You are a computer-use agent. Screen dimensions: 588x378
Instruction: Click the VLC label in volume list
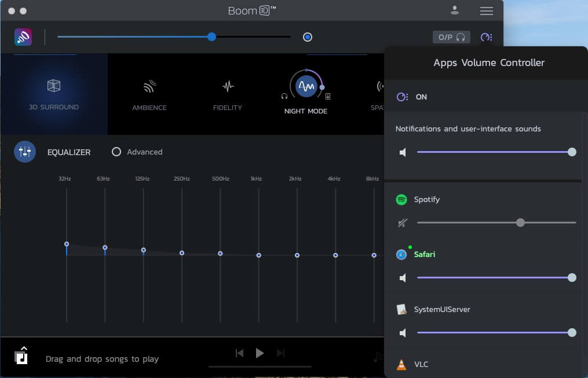(x=421, y=364)
